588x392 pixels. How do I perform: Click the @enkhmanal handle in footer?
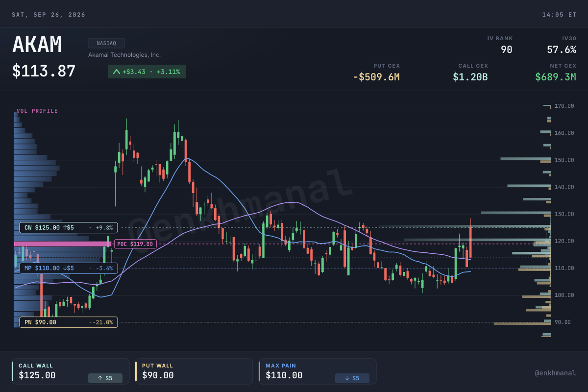pos(556,373)
